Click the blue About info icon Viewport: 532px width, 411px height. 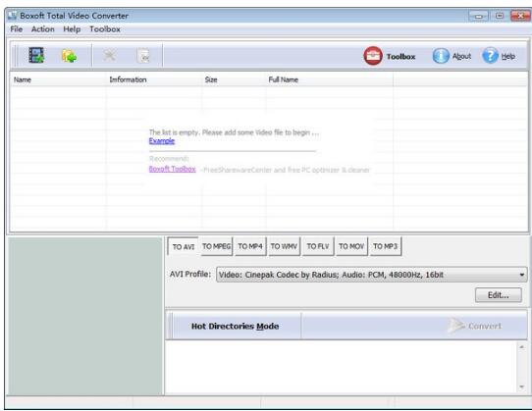(x=441, y=56)
